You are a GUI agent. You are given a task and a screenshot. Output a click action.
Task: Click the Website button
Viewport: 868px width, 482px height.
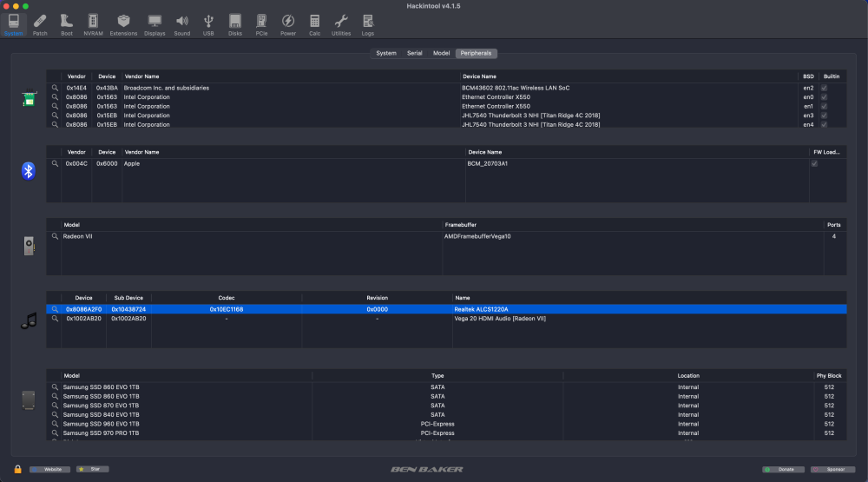point(49,469)
